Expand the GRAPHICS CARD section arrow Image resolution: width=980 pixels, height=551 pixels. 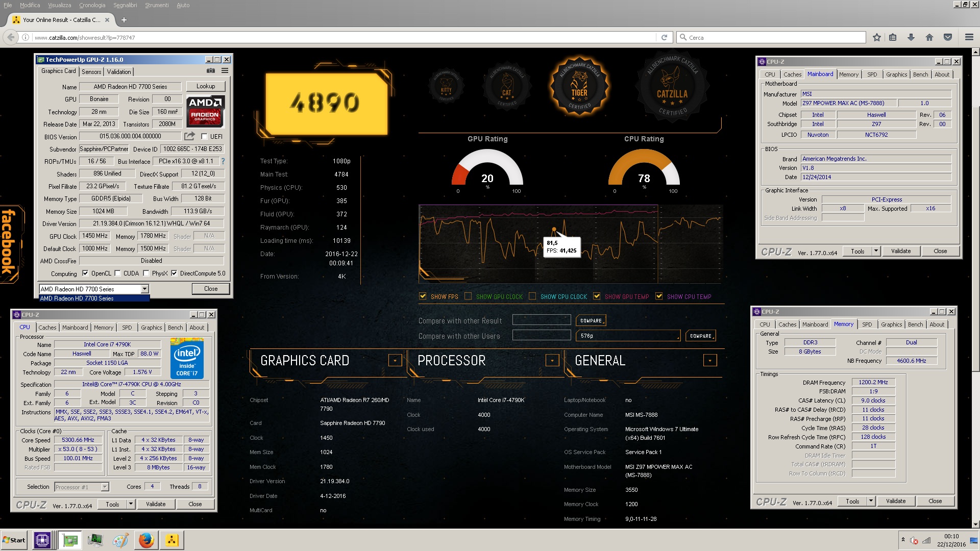tap(395, 360)
